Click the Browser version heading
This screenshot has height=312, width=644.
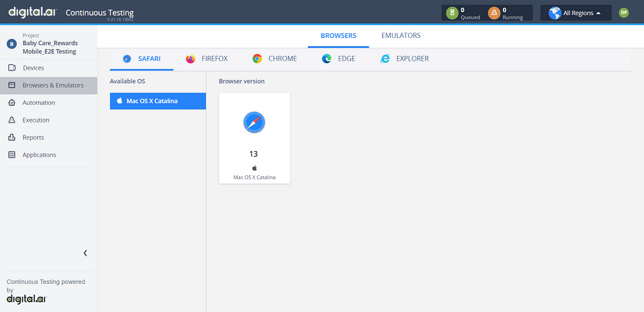tap(242, 82)
